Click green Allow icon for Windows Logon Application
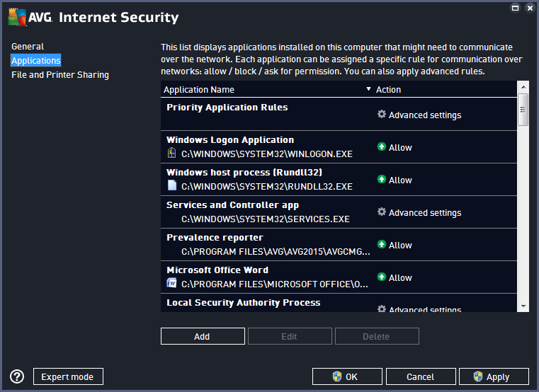Viewport: 539px width, 392px height. 382,146
